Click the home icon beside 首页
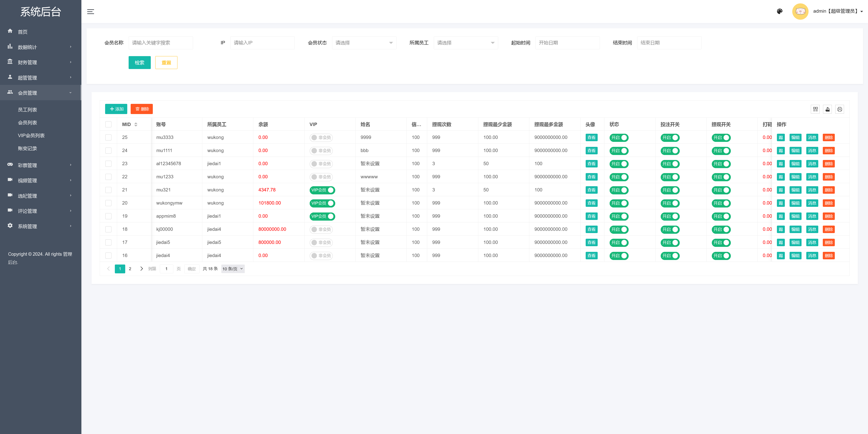The image size is (868, 434). (x=10, y=31)
